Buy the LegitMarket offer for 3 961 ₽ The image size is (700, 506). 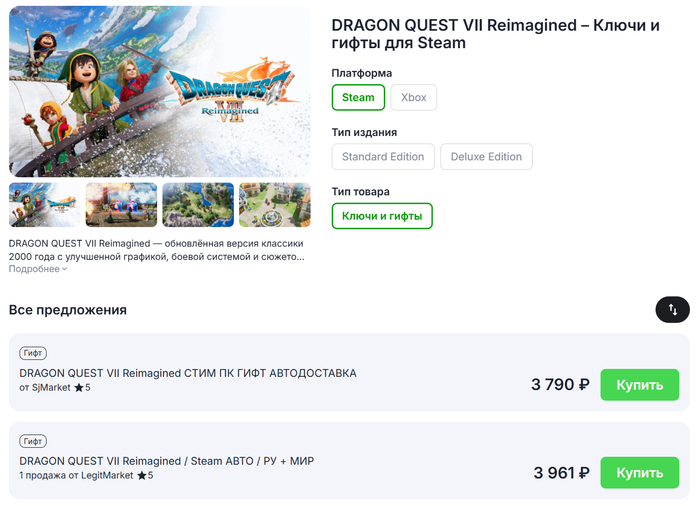coord(639,473)
